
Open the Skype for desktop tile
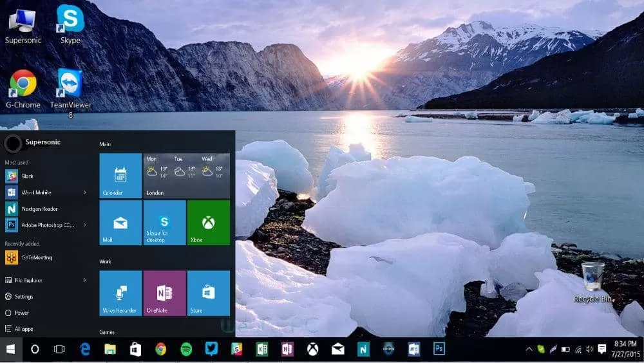click(x=165, y=223)
